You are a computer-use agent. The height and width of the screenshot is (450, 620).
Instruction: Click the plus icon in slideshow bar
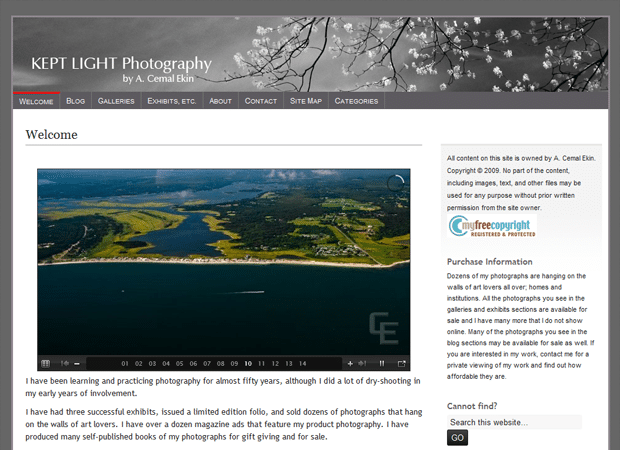tap(350, 363)
